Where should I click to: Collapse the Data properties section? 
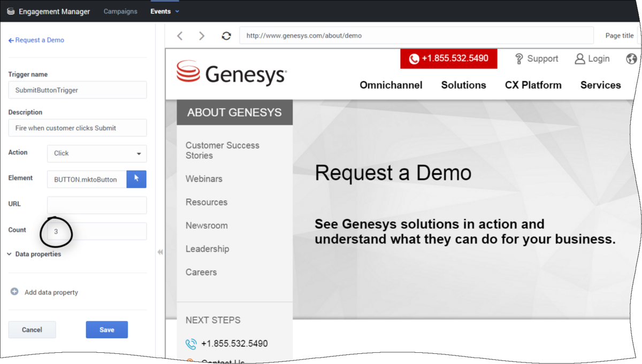click(34, 254)
